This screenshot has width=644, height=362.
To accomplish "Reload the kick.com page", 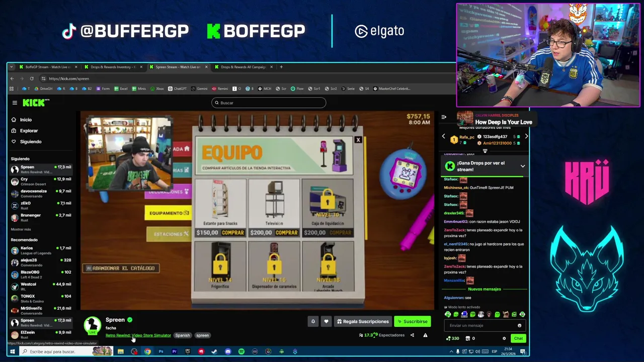I will (x=32, y=78).
